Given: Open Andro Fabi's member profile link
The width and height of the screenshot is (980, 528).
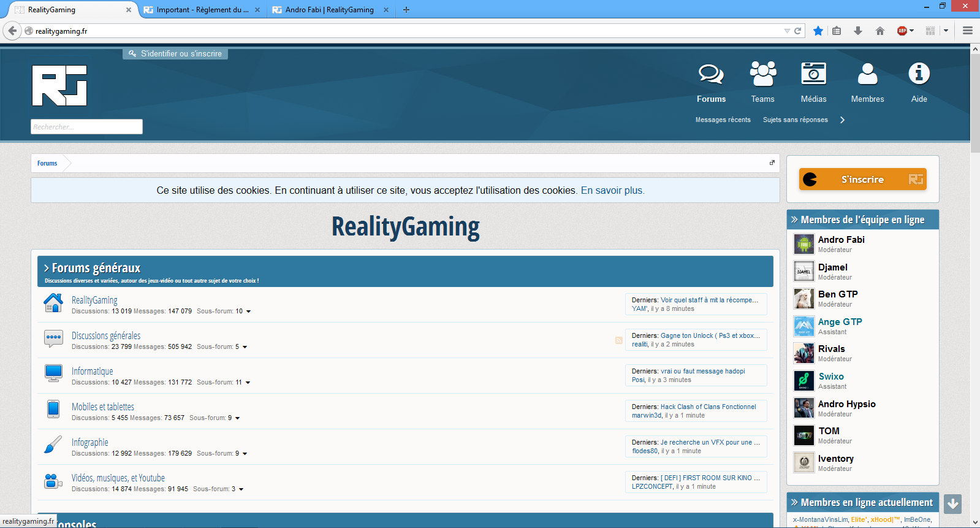Looking at the screenshot, I should (841, 240).
